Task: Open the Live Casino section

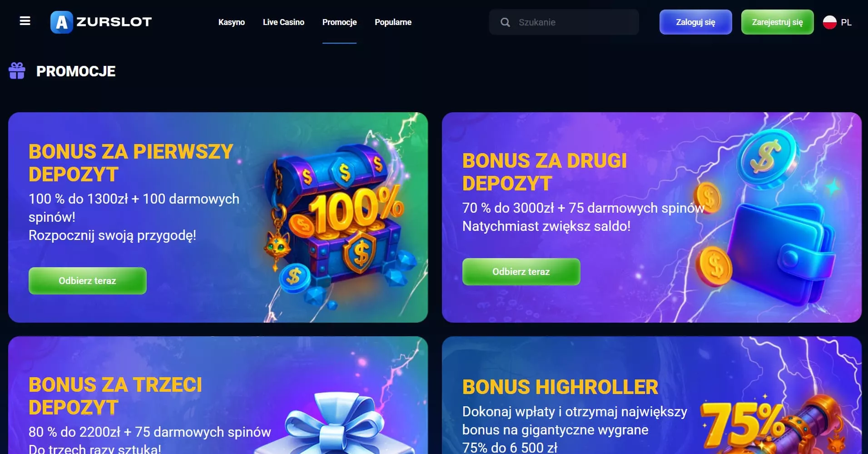Action: [283, 22]
